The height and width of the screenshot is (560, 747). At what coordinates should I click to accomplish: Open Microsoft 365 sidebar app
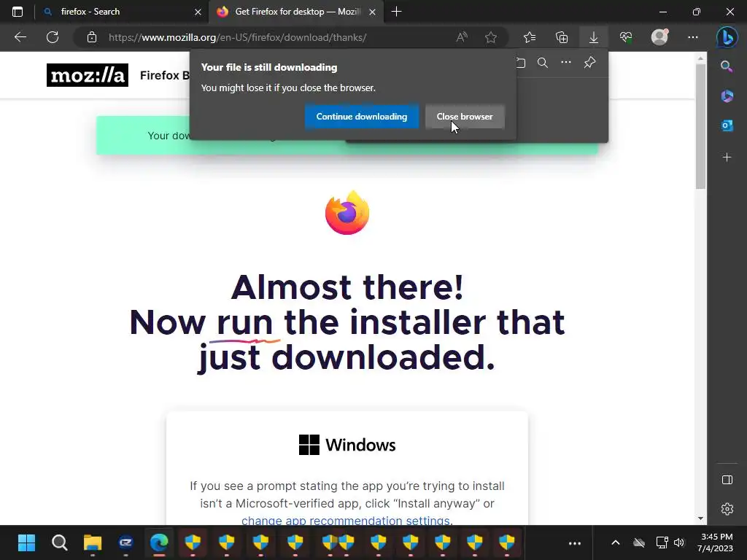(x=727, y=96)
